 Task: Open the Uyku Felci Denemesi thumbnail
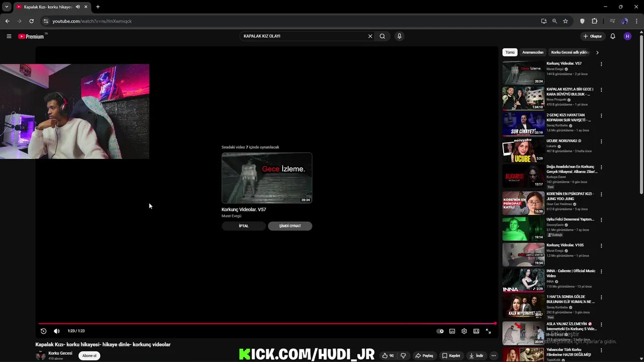tap(523, 228)
